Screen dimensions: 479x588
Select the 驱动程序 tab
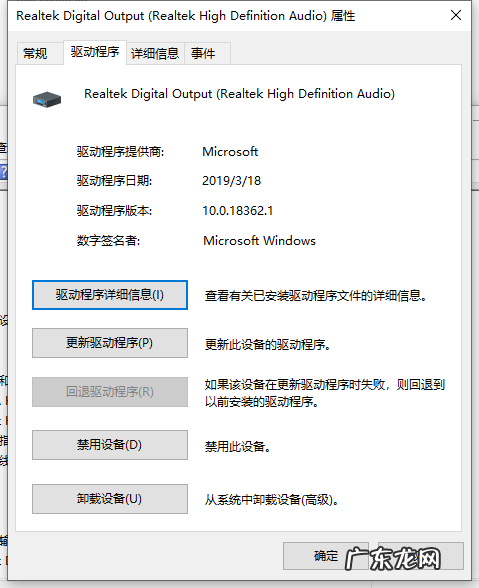point(95,52)
